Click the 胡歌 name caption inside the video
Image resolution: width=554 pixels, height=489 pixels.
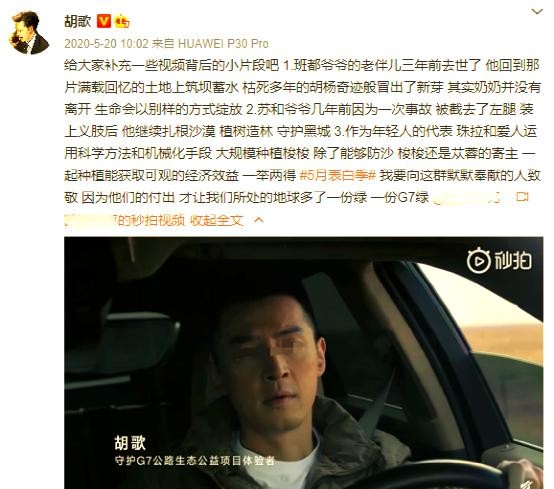click(130, 442)
